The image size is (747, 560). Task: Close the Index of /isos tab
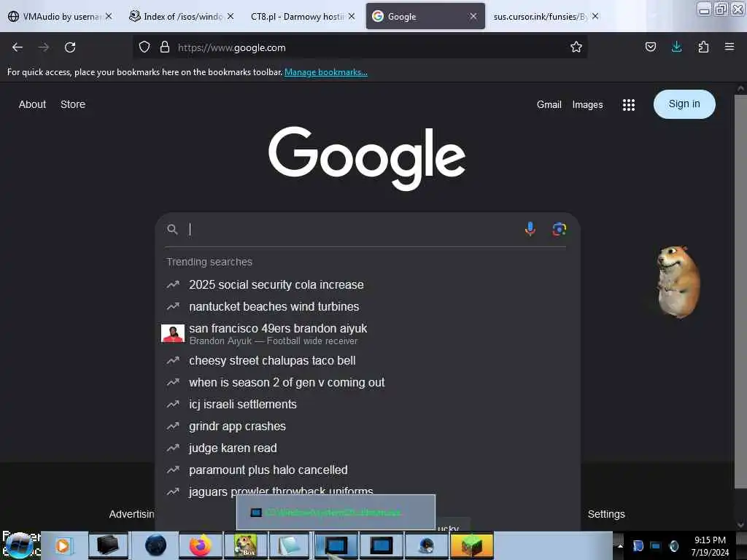click(x=231, y=16)
